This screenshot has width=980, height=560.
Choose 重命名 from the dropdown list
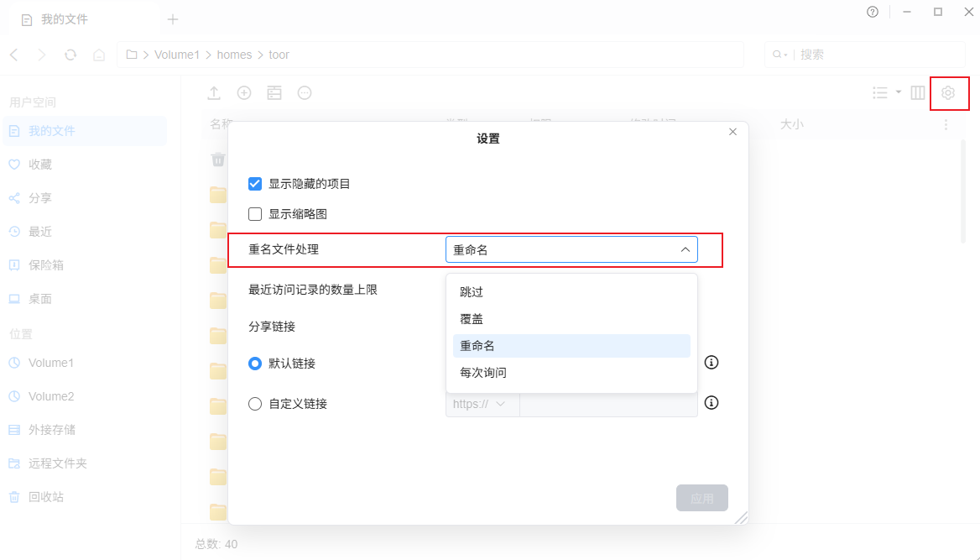[x=571, y=346]
